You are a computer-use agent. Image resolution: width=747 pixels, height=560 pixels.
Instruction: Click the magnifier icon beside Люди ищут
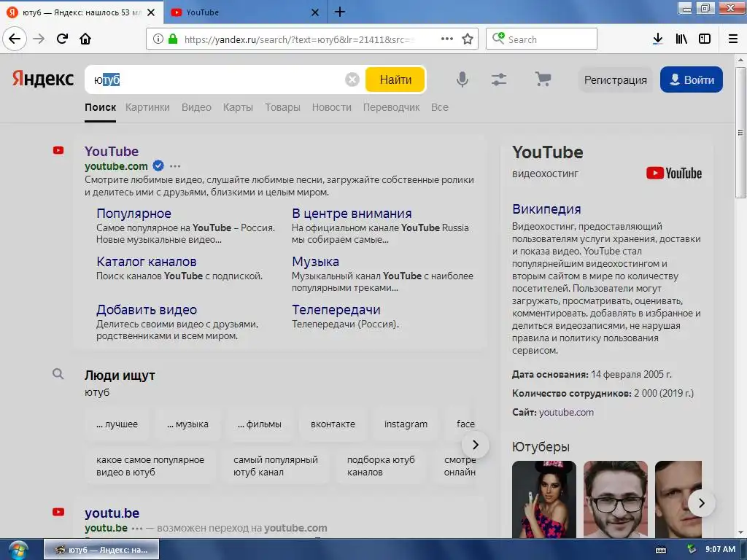[58, 374]
